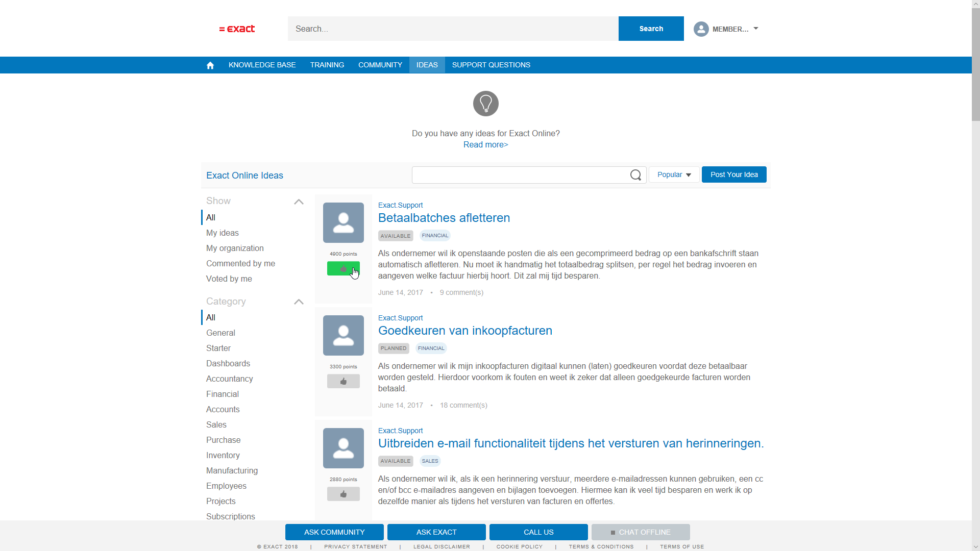Click the Ask Exact button
Screen dimensions: 980x551
(x=436, y=532)
